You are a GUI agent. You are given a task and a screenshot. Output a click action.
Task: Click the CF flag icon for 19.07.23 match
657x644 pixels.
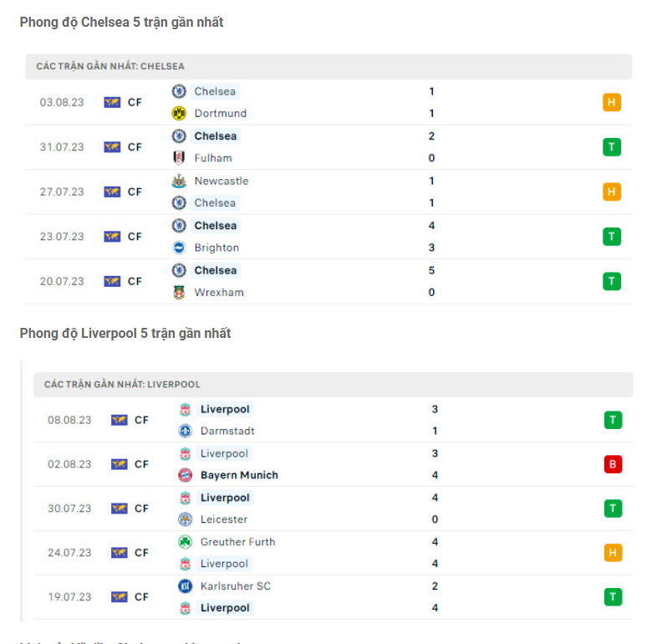(x=119, y=597)
